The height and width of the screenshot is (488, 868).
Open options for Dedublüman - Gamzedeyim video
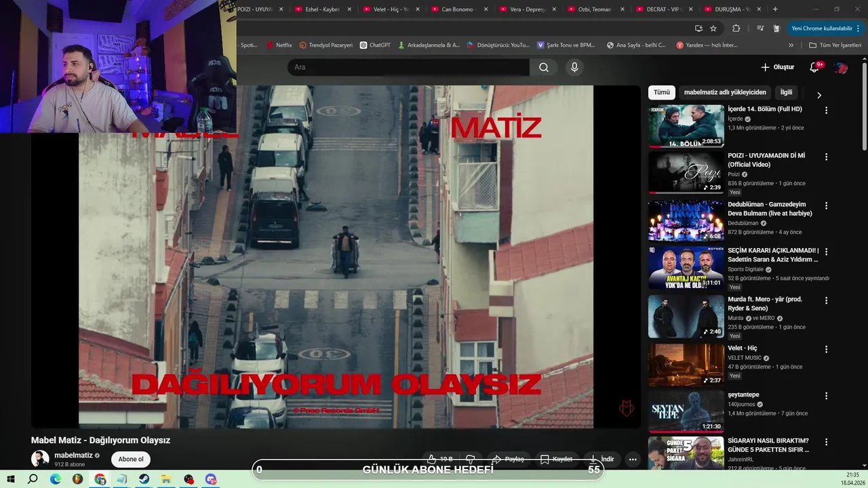click(826, 205)
